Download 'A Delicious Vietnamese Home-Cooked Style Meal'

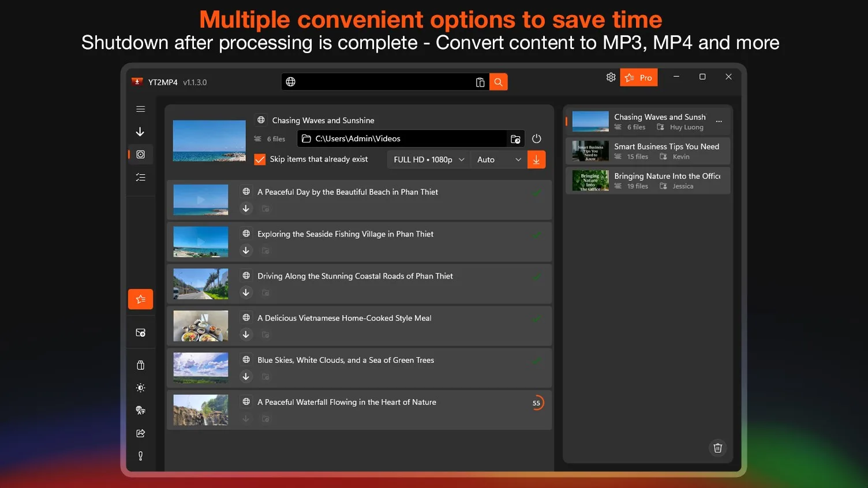pos(246,335)
